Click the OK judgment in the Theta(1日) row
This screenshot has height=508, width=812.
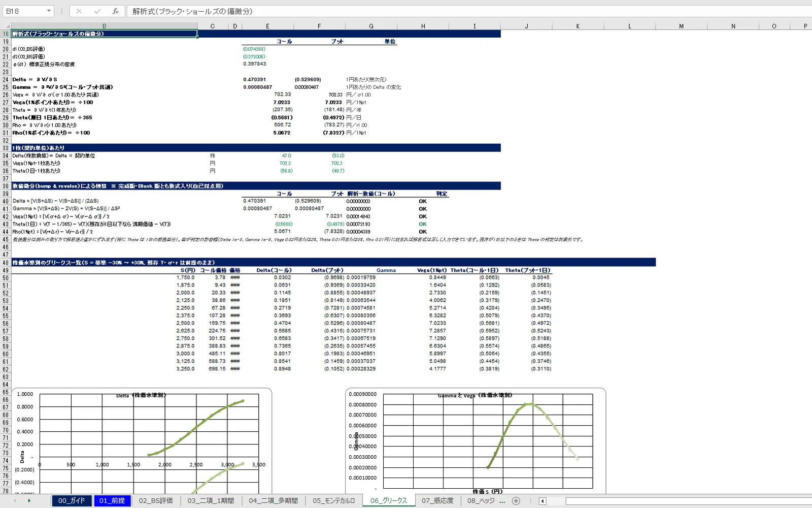coord(423,224)
